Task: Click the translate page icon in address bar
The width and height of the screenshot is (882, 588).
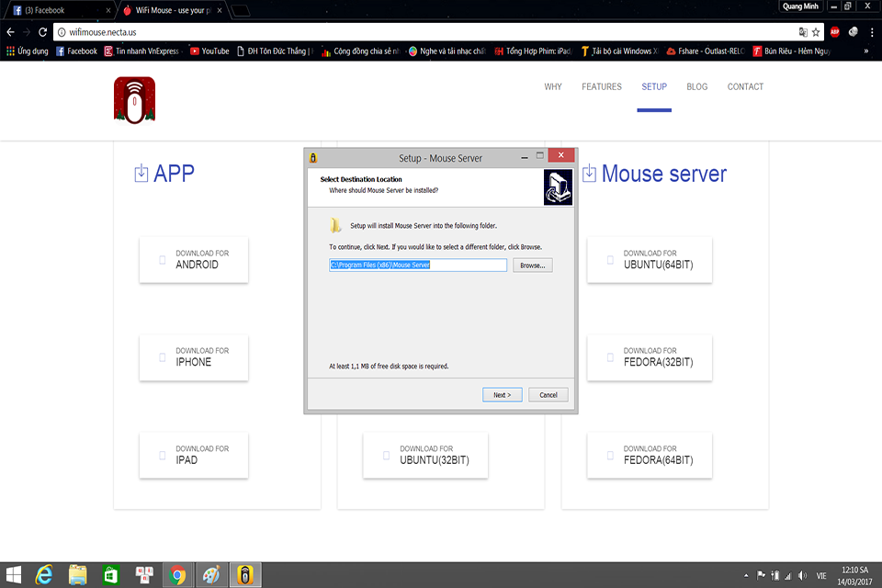Action: 803,32
